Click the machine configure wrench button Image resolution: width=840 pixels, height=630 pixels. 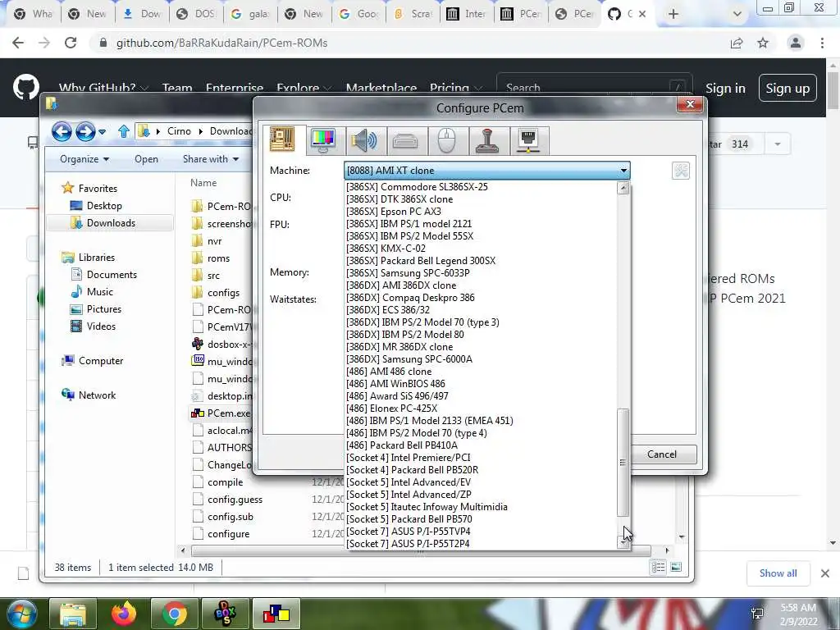[x=680, y=171]
